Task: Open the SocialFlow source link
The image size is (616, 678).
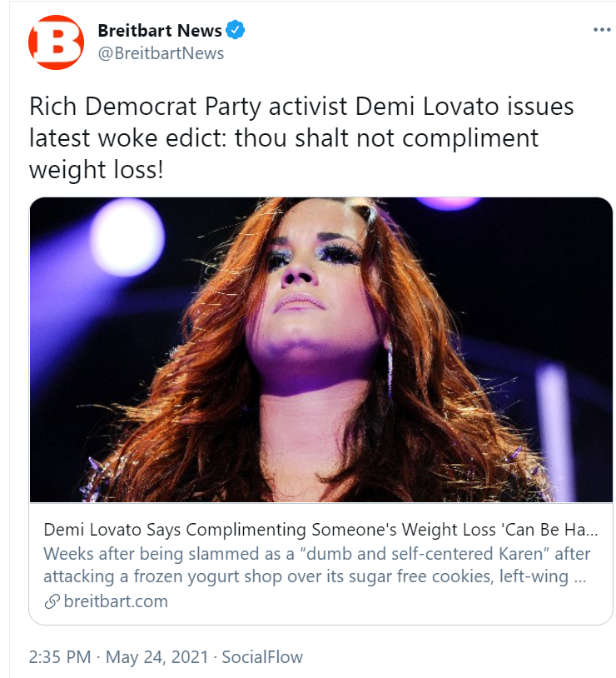Action: (262, 657)
